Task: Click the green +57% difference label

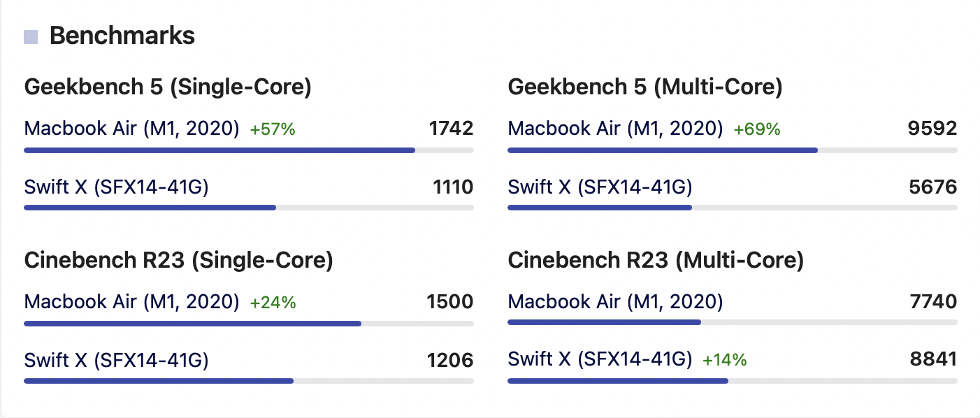Action: coord(273,129)
